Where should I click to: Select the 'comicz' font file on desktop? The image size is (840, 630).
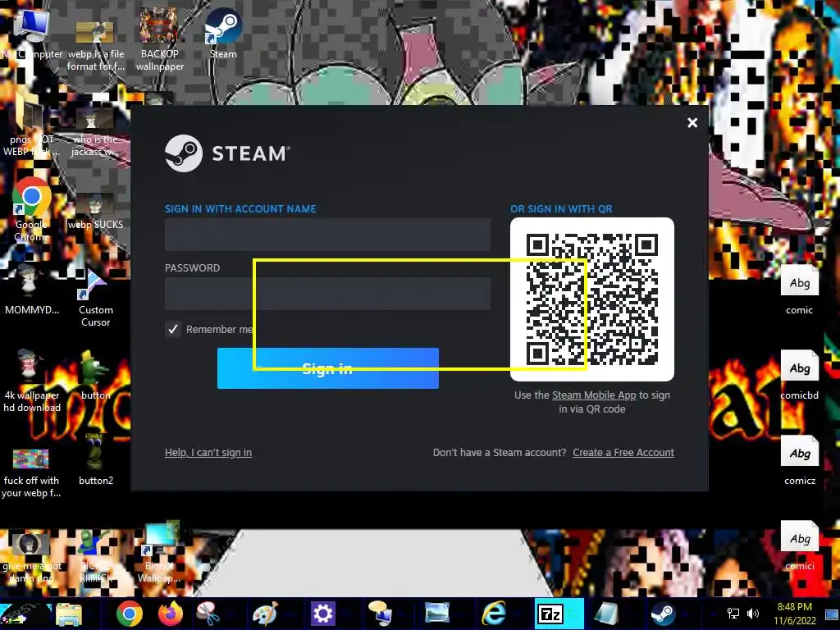799,459
